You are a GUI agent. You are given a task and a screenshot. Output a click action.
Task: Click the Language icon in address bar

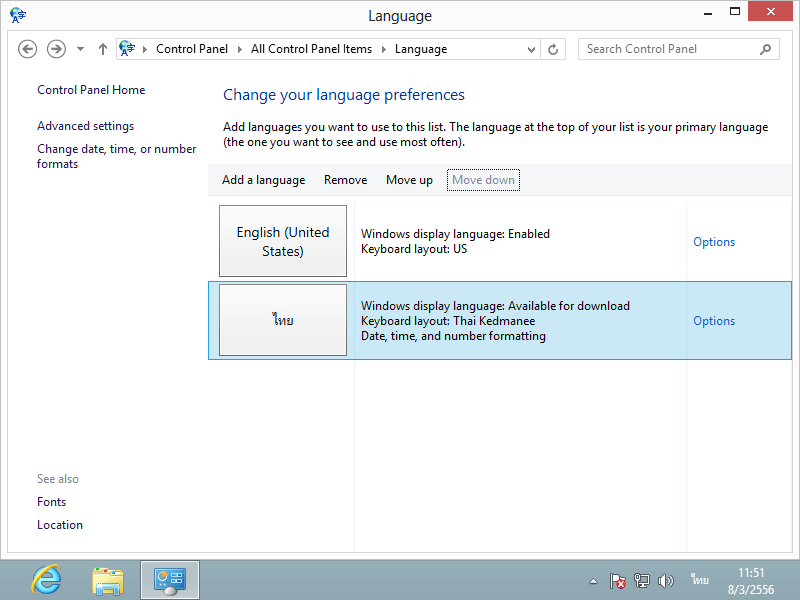pyautogui.click(x=127, y=49)
